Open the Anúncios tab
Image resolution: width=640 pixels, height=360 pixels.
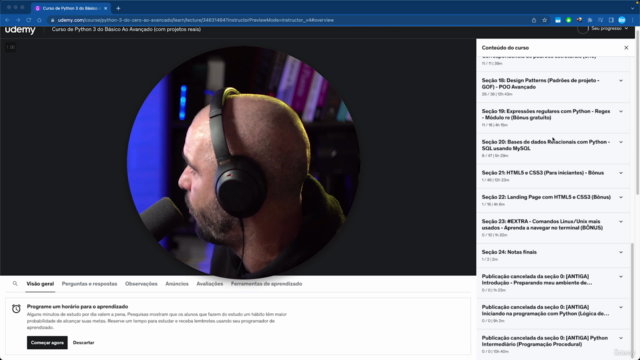[177, 284]
